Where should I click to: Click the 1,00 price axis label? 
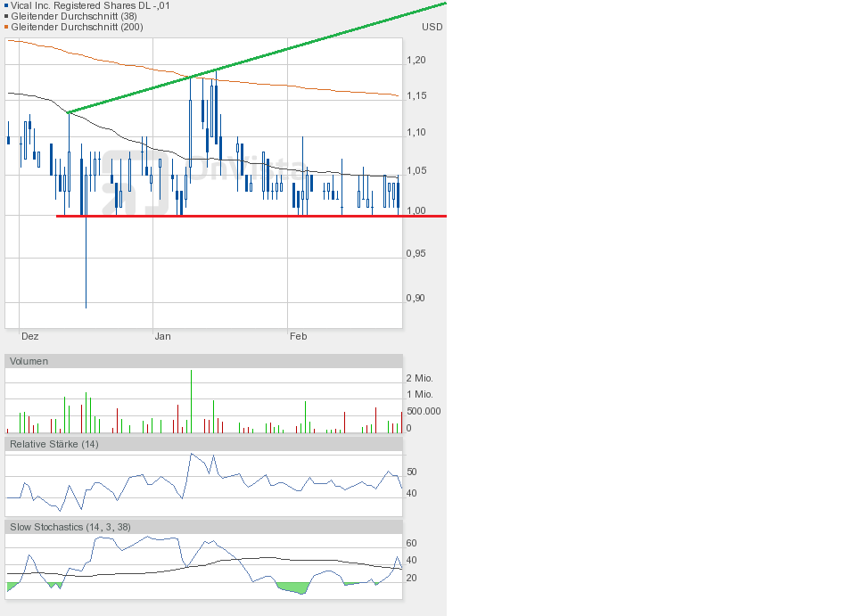(x=416, y=212)
